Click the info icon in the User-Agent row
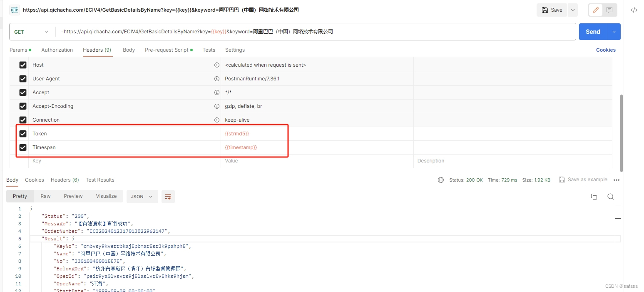644x292 pixels. 216,79
